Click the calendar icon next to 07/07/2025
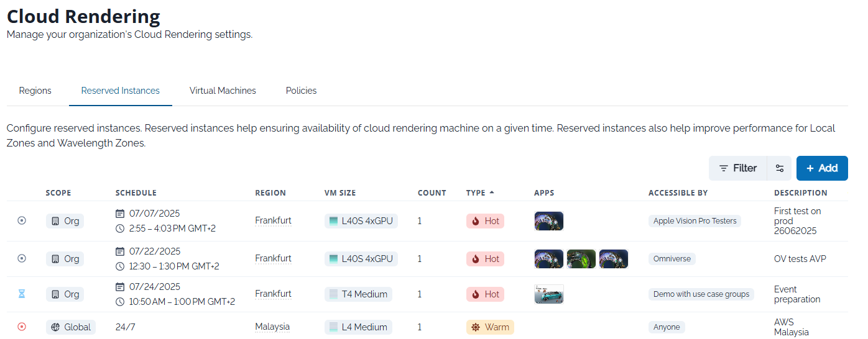 coord(121,214)
